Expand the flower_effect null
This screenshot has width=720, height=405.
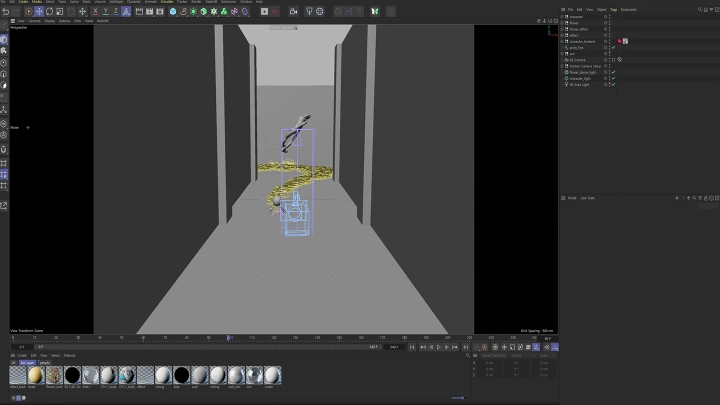562,29
